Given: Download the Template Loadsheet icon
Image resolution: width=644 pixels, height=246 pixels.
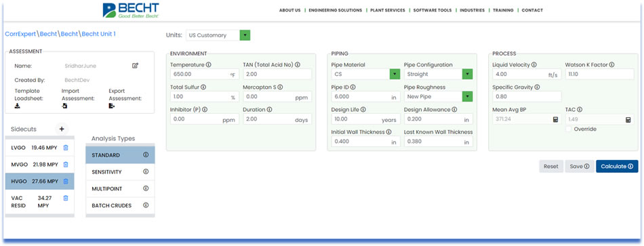Looking at the screenshot, I should pyautogui.click(x=17, y=106).
